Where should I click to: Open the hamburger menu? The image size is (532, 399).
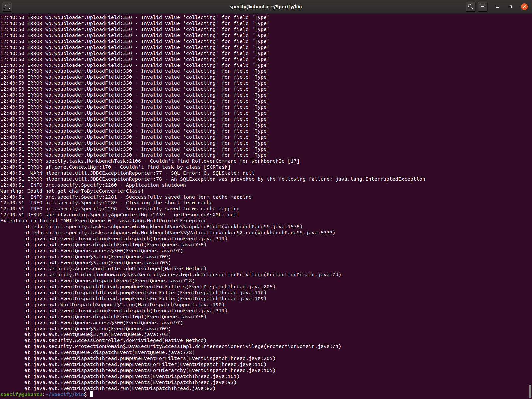[482, 6]
